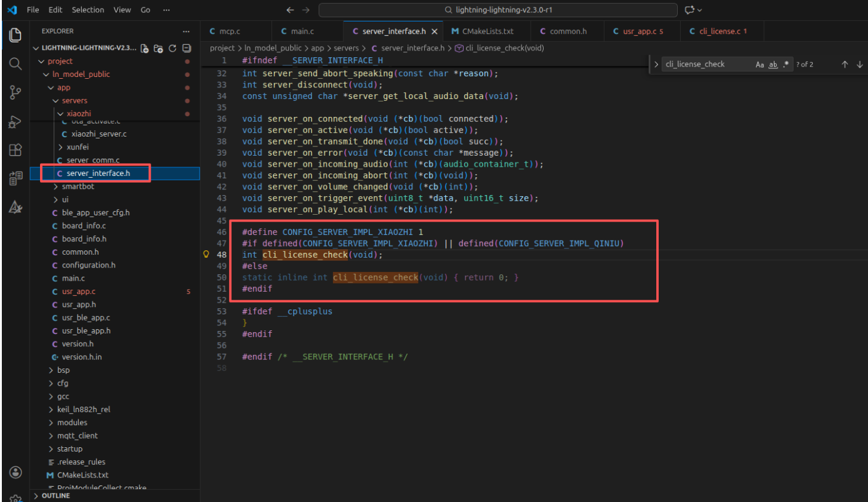Click New Folder icon in Explorer header
This screenshot has height=502, width=868.
point(158,48)
